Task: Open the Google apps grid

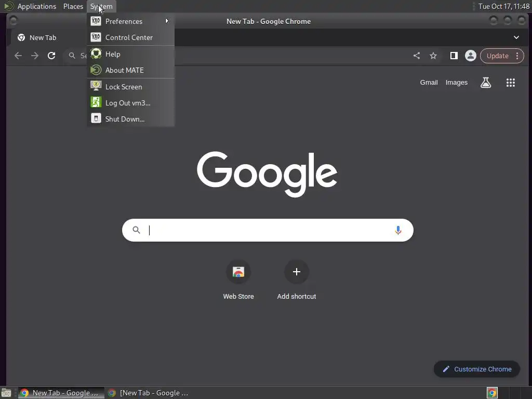Action: coord(511,83)
